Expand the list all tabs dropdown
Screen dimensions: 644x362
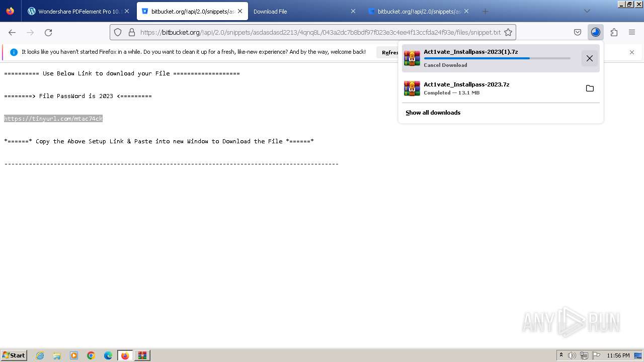point(587,11)
